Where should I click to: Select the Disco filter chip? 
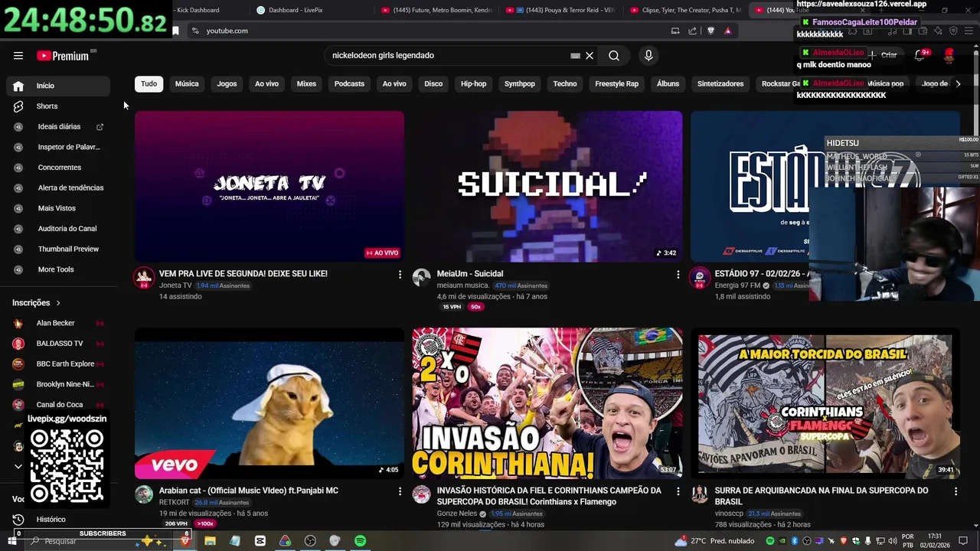pos(433,84)
